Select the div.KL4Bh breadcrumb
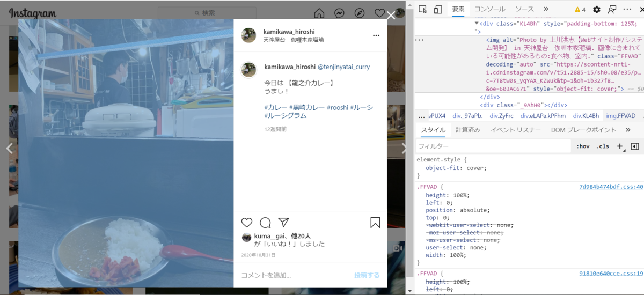The image size is (644, 295). [x=586, y=116]
